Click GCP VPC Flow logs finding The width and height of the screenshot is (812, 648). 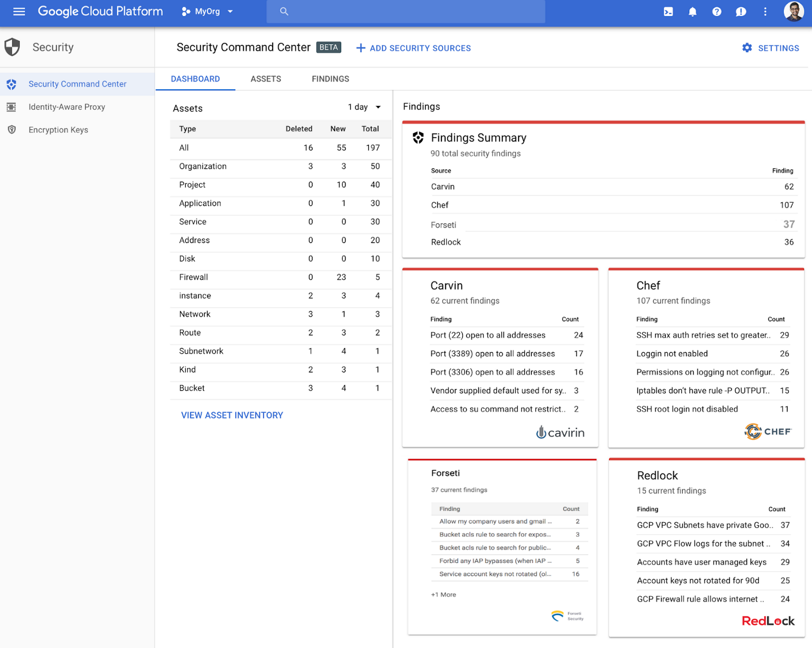(x=714, y=544)
